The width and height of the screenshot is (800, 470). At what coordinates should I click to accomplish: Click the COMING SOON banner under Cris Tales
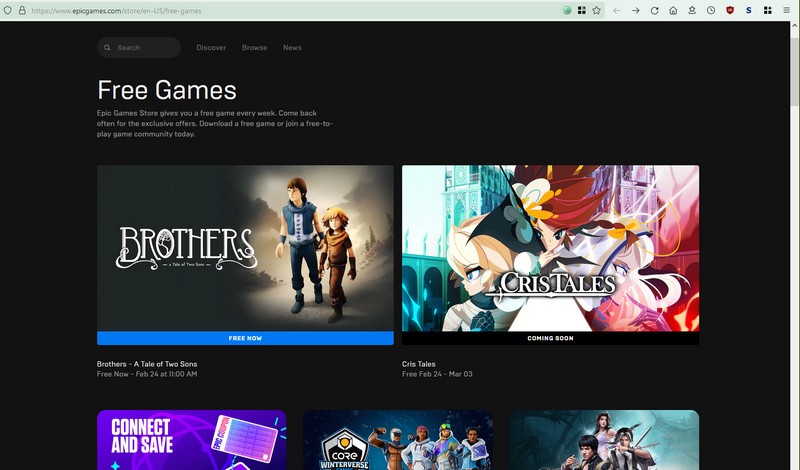(550, 338)
